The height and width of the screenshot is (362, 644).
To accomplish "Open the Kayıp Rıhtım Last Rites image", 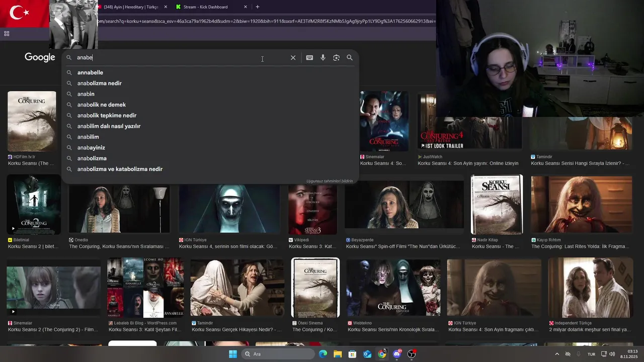I will (582, 205).
